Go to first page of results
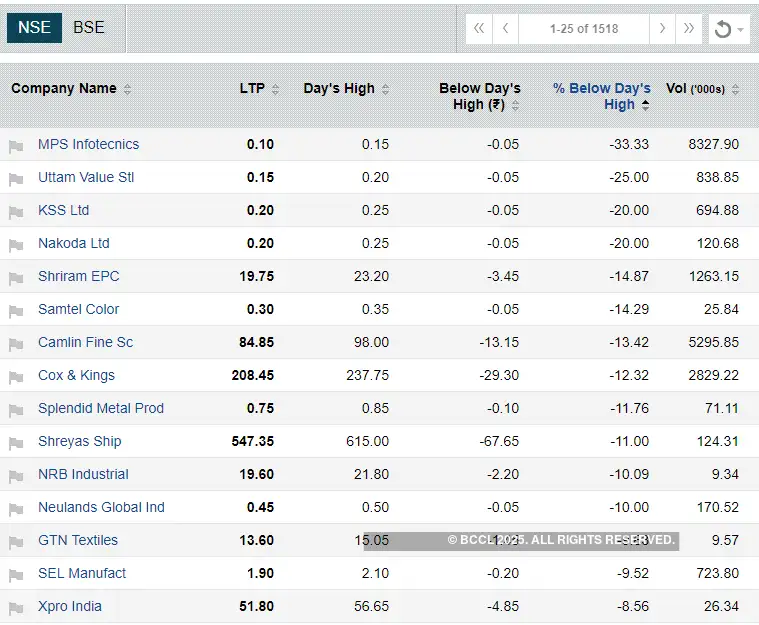The width and height of the screenshot is (759, 625). click(x=479, y=29)
